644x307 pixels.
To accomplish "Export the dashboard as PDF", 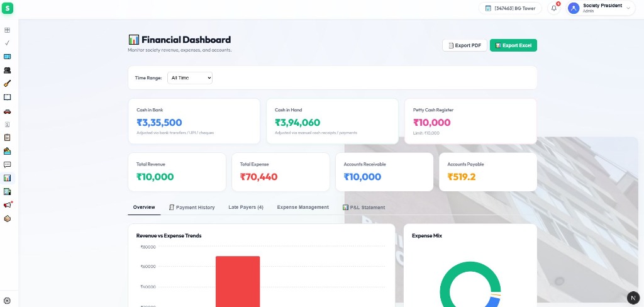I will tap(465, 45).
